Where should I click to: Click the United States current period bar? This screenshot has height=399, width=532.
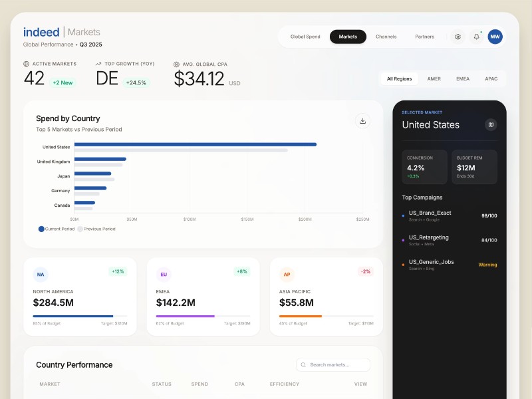(x=195, y=144)
